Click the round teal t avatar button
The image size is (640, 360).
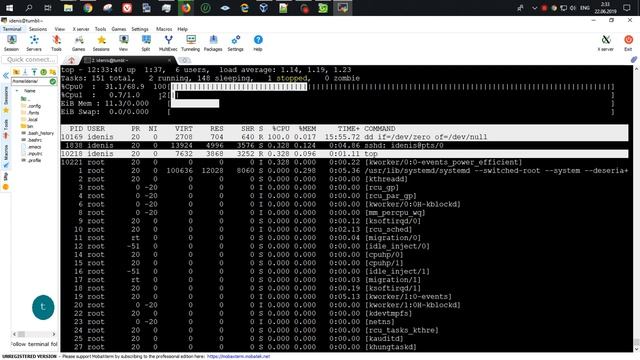[43, 307]
